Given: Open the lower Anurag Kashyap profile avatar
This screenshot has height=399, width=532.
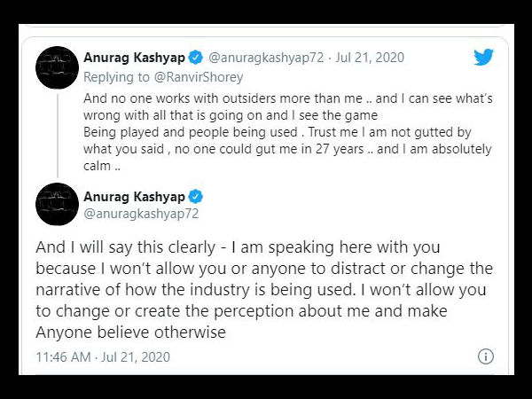Looking at the screenshot, I should tap(57, 204).
